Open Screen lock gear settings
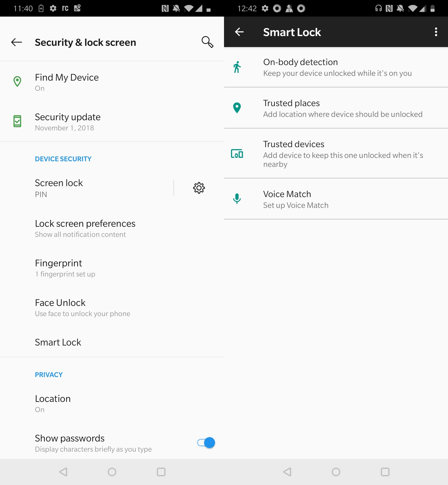The height and width of the screenshot is (485, 448). pyautogui.click(x=199, y=188)
